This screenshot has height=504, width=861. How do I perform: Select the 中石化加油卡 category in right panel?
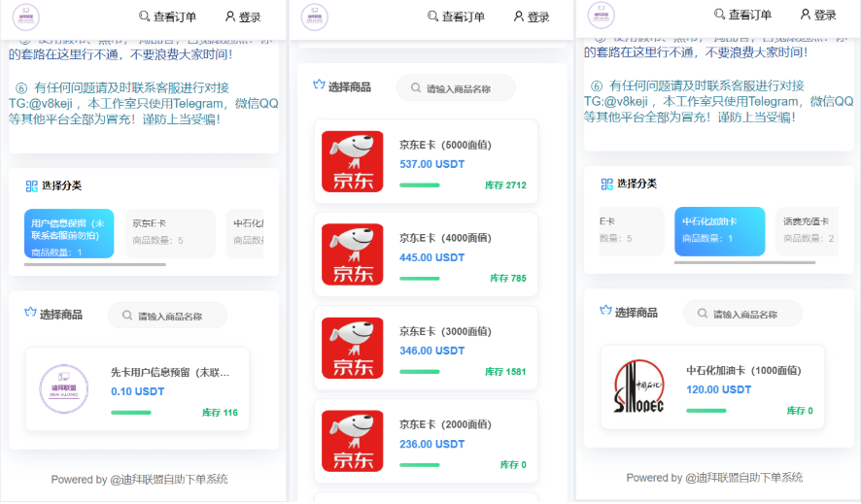(x=720, y=231)
